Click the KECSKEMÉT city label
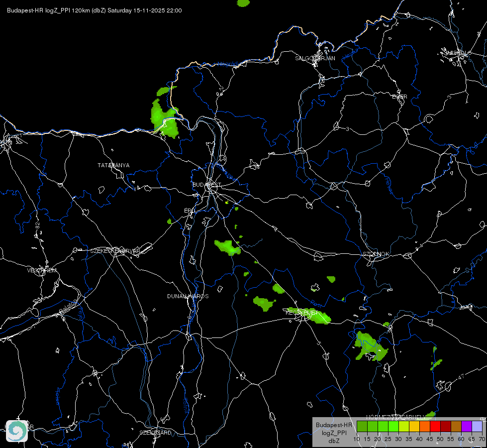The height and width of the screenshot is (448, 487). (x=302, y=313)
